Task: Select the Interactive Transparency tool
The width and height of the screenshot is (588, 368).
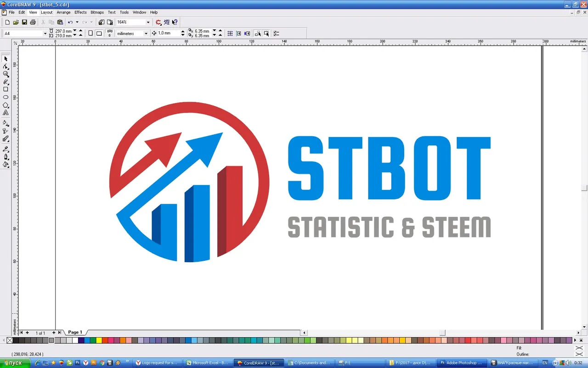Action: click(x=6, y=131)
